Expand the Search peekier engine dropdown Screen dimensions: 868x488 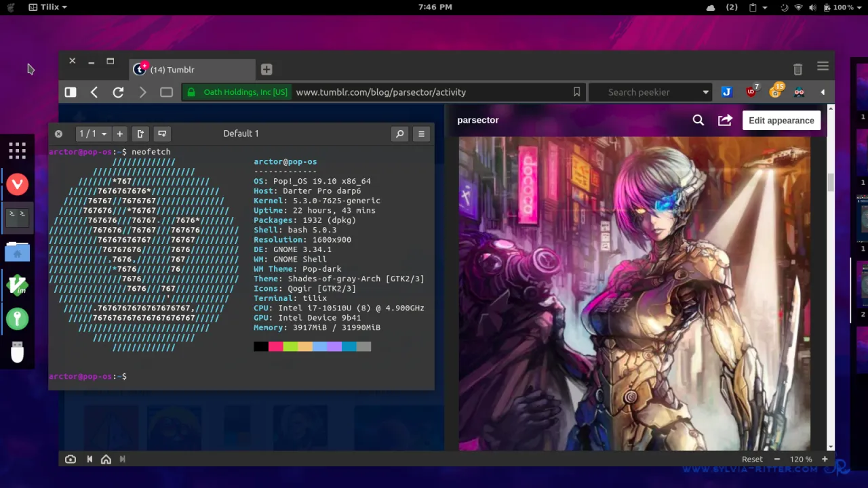click(x=705, y=92)
